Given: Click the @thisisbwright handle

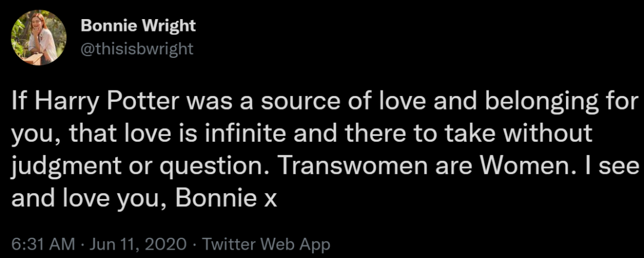Looking at the screenshot, I should pyautogui.click(x=137, y=48).
